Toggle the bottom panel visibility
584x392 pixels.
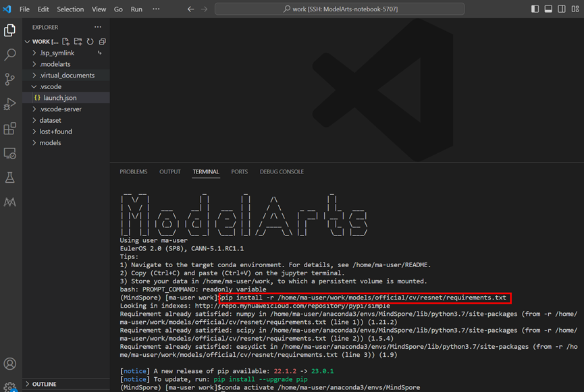click(x=548, y=9)
